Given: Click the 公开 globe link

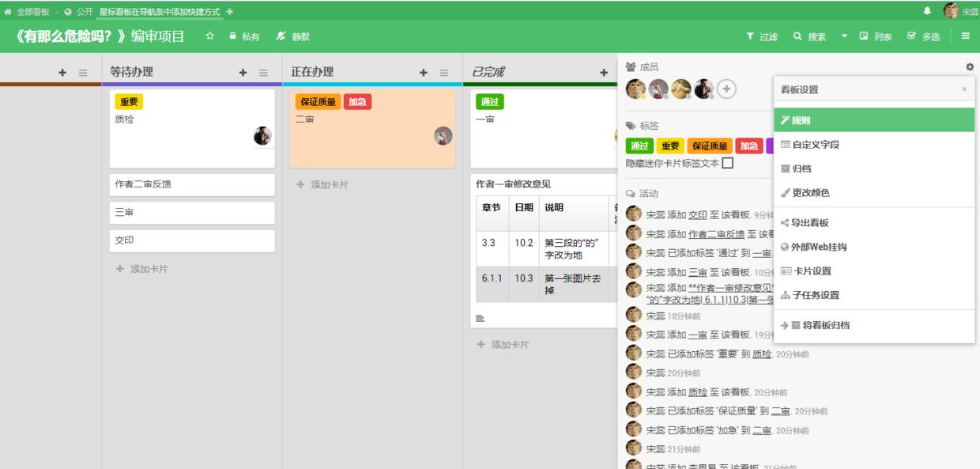Looking at the screenshot, I should pyautogui.click(x=78, y=12).
